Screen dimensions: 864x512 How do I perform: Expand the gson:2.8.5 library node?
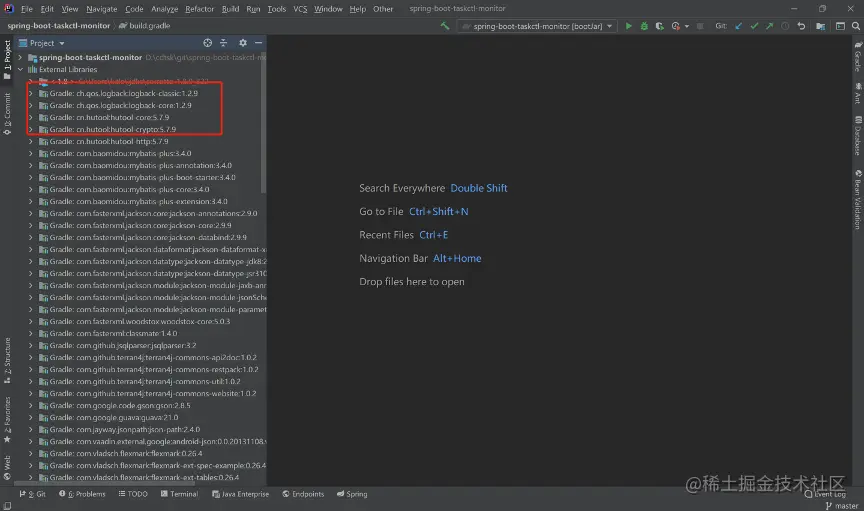point(31,406)
